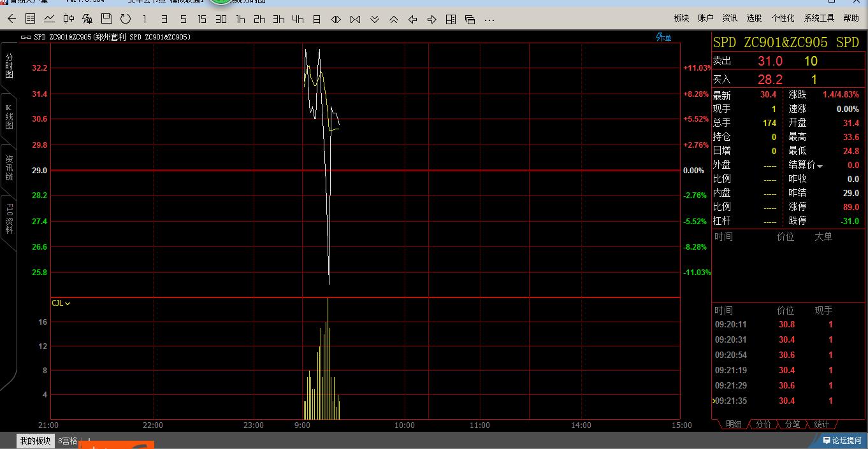Click the save floppy disk icon

106,19
